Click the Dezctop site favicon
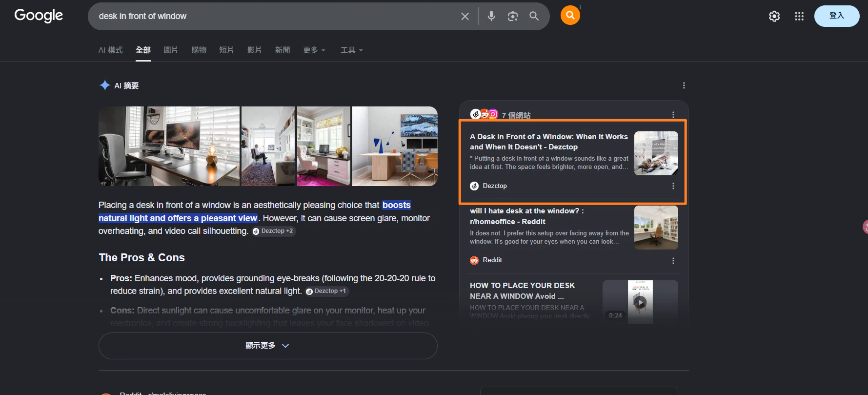 click(474, 186)
